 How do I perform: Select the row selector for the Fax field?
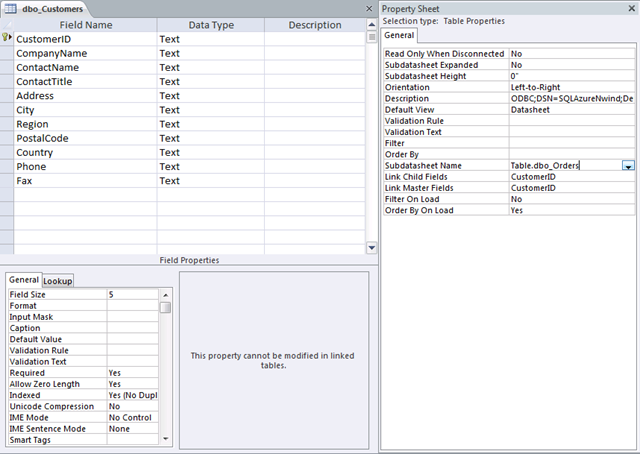(x=7, y=181)
